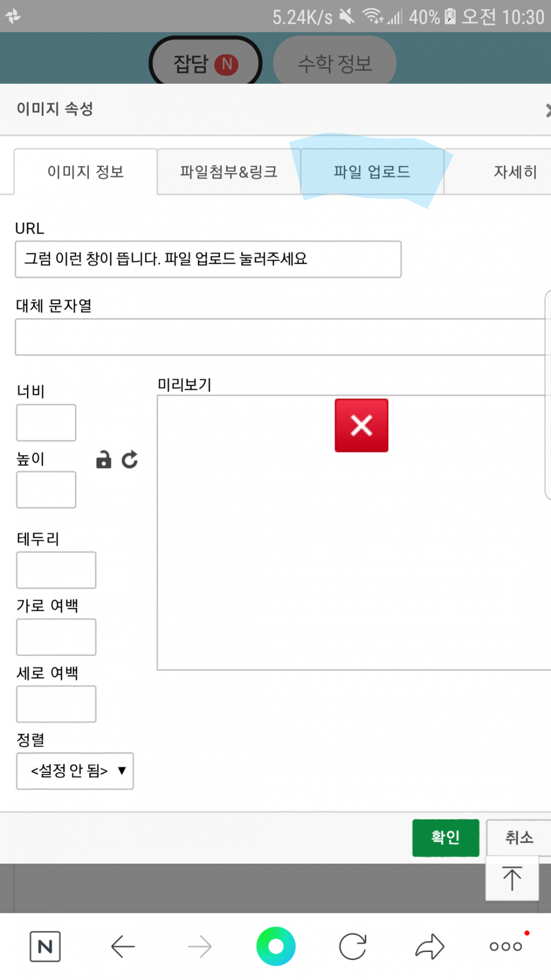This screenshot has width=551, height=980.
Task: Open the Naver N home icon
Action: click(45, 947)
